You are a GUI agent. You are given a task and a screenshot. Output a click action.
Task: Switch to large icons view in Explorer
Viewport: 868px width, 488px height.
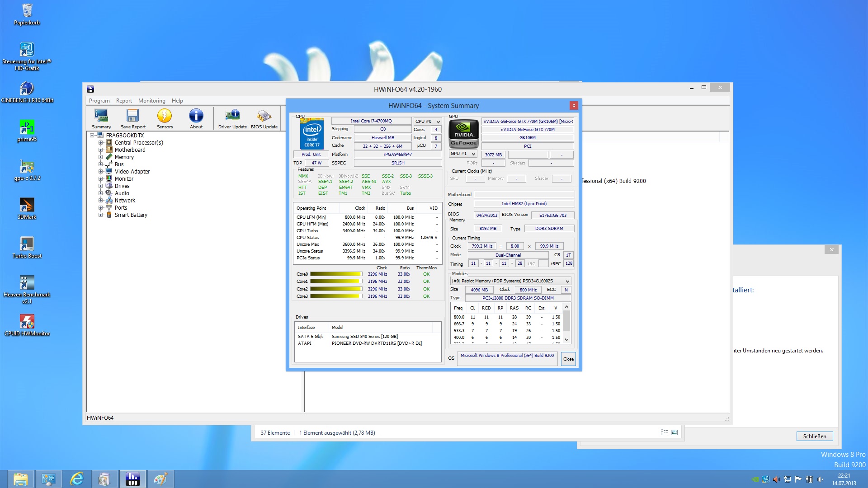[675, 432]
